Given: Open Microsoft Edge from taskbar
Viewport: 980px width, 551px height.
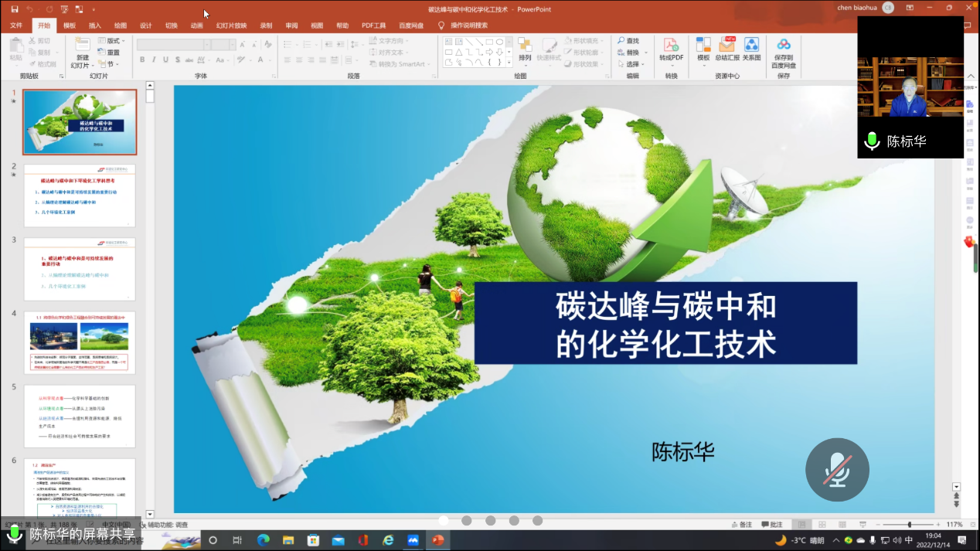Looking at the screenshot, I should pos(263,539).
